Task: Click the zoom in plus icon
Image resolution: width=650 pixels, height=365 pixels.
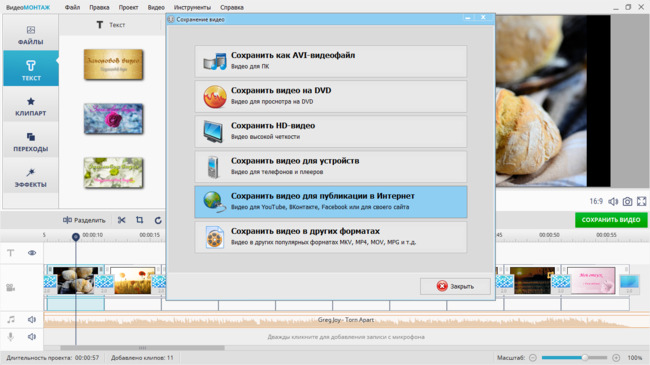Action: point(616,358)
